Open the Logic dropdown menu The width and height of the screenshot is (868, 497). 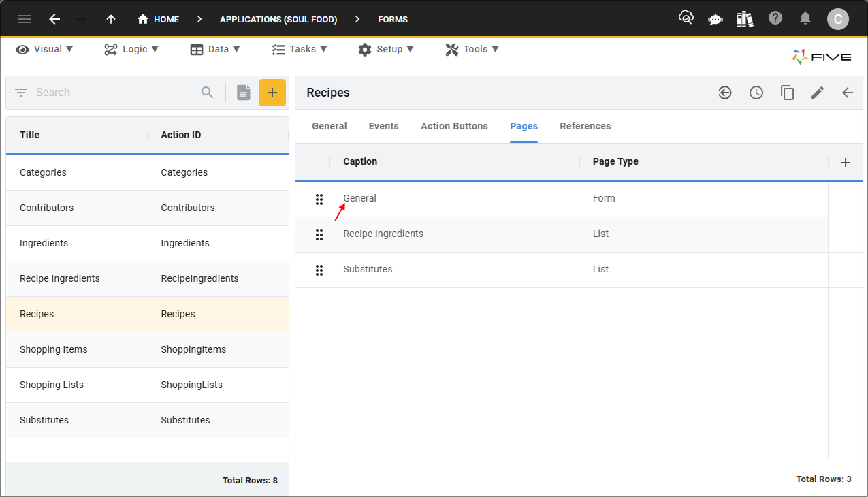coord(131,49)
